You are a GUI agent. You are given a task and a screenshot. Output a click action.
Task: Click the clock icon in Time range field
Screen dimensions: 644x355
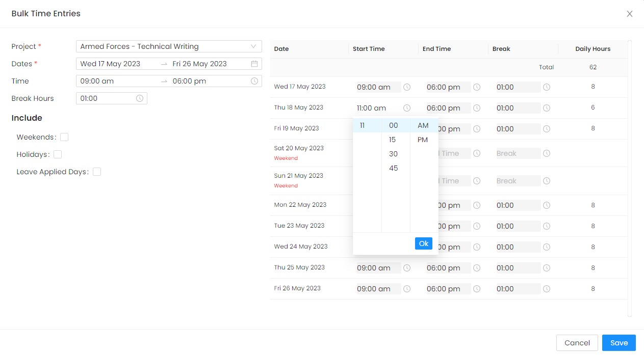254,81
